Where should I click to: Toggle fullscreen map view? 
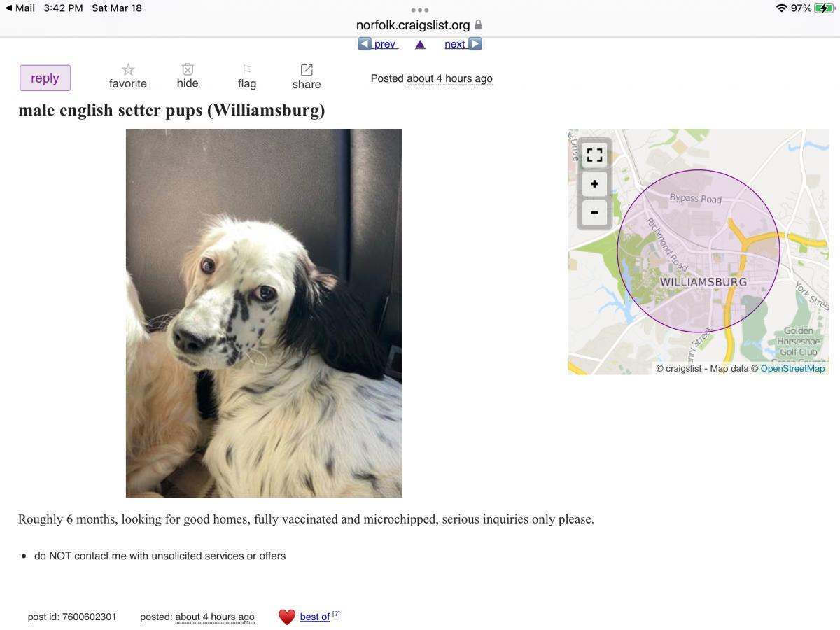coord(594,155)
